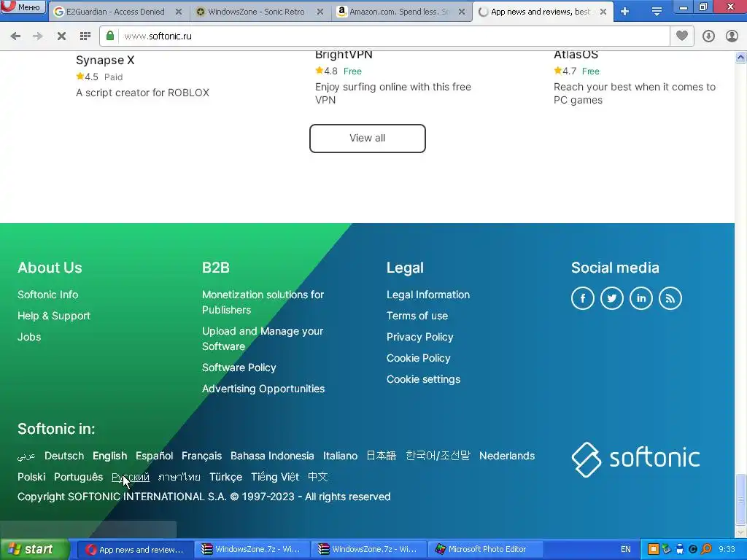747x560 pixels.
Task: Open the tab list menu icon
Action: (x=657, y=12)
